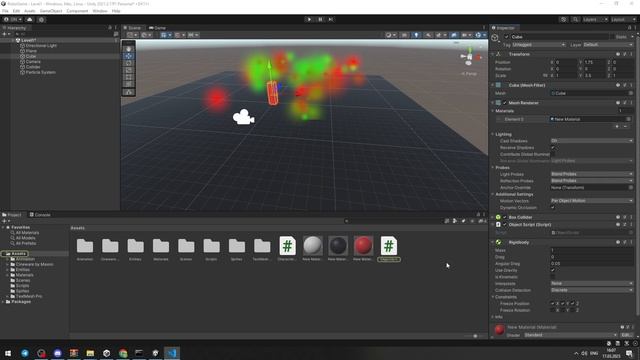
Task: Open the Interpolate dropdown
Action: pos(592,283)
